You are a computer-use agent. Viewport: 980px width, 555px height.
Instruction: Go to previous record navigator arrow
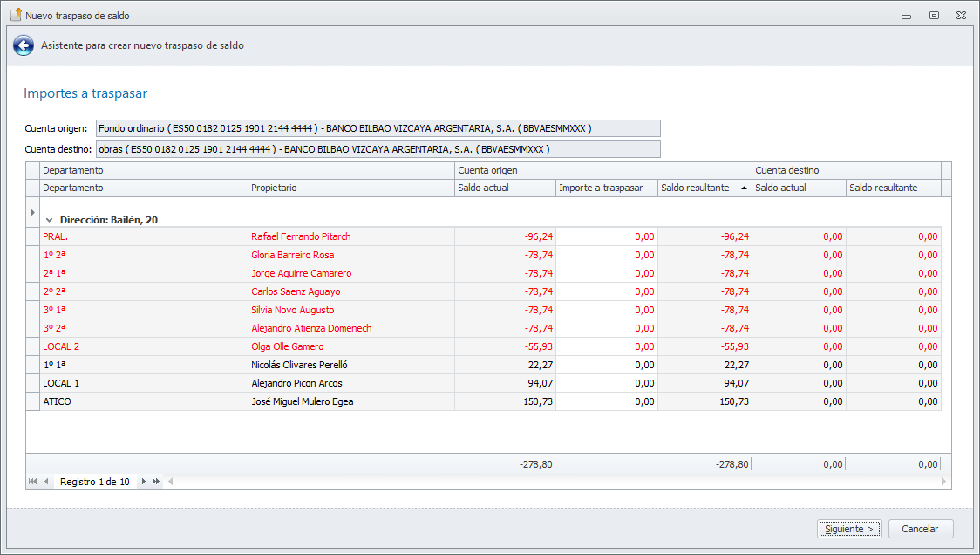tap(46, 482)
